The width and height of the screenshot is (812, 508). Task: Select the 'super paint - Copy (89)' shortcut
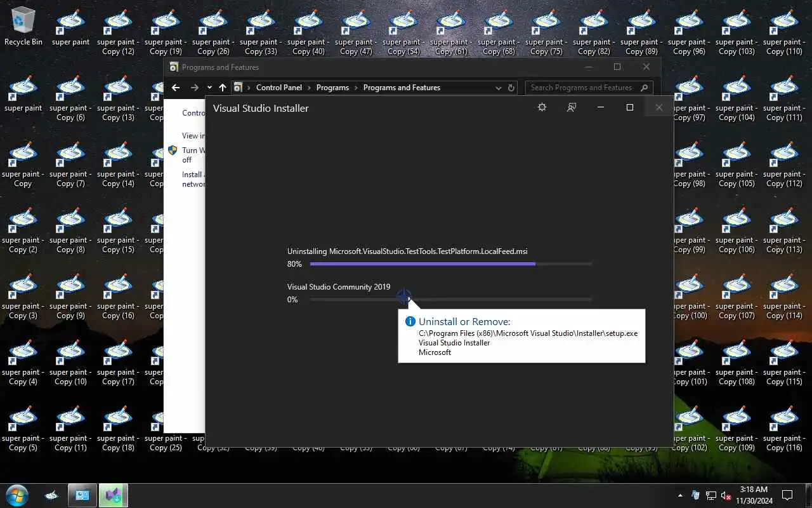point(641,31)
